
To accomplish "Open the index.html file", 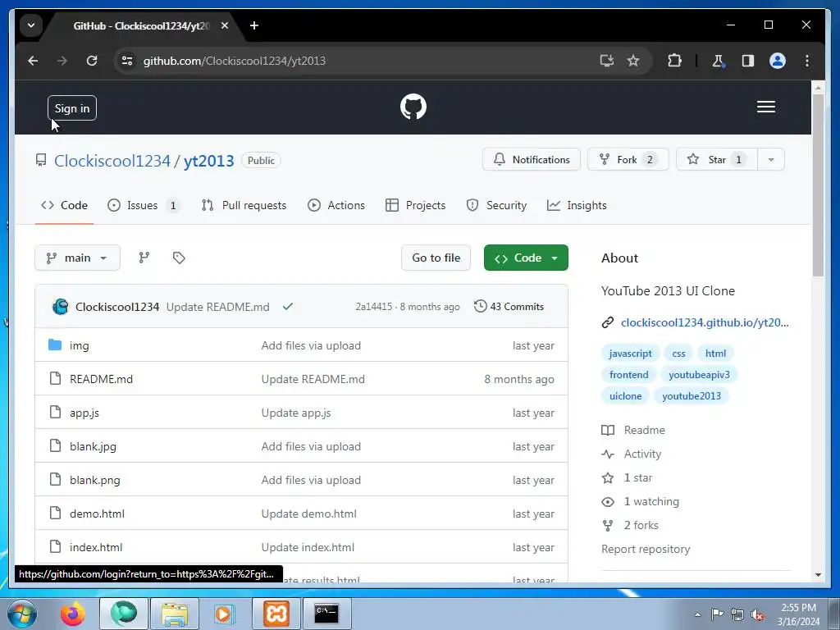I will [96, 547].
